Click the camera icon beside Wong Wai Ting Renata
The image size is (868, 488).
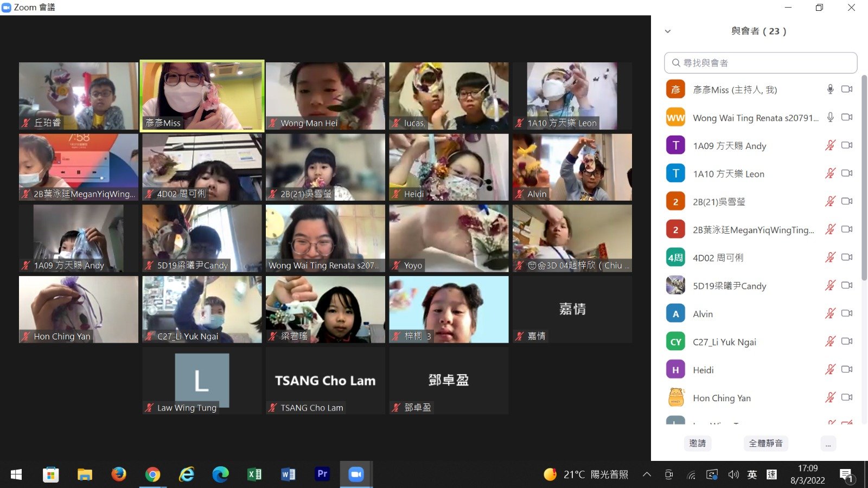pyautogui.click(x=846, y=118)
